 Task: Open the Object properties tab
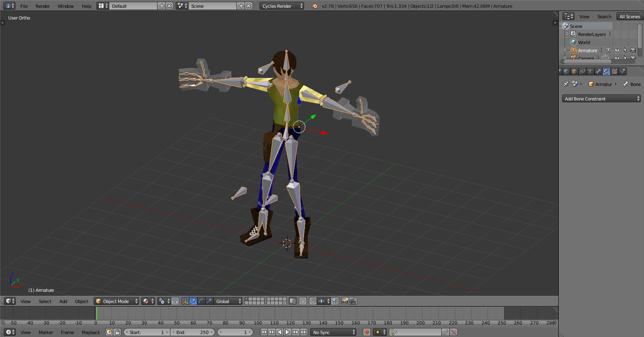click(x=574, y=71)
